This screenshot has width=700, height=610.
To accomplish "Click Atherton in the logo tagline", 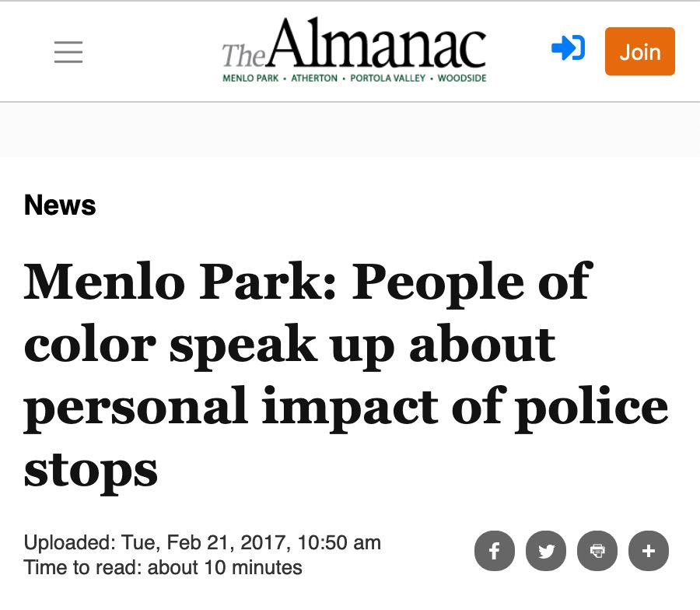I will pyautogui.click(x=314, y=79).
